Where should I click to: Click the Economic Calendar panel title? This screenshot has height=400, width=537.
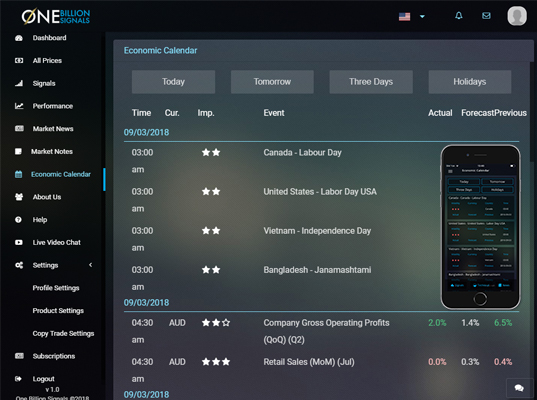[160, 51]
